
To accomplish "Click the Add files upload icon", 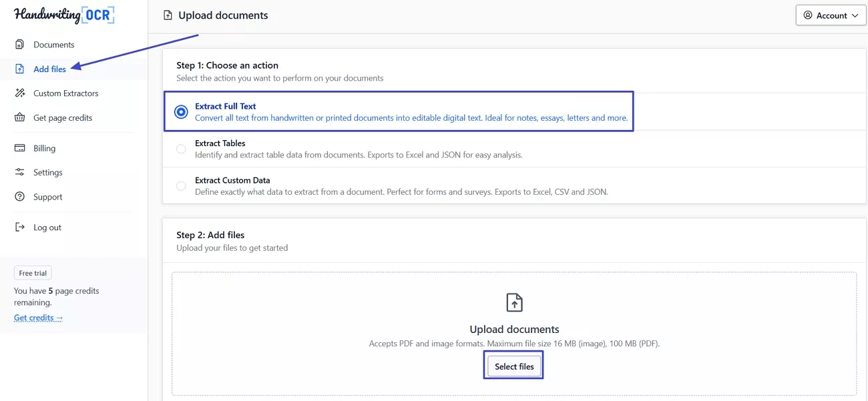I will (20, 69).
